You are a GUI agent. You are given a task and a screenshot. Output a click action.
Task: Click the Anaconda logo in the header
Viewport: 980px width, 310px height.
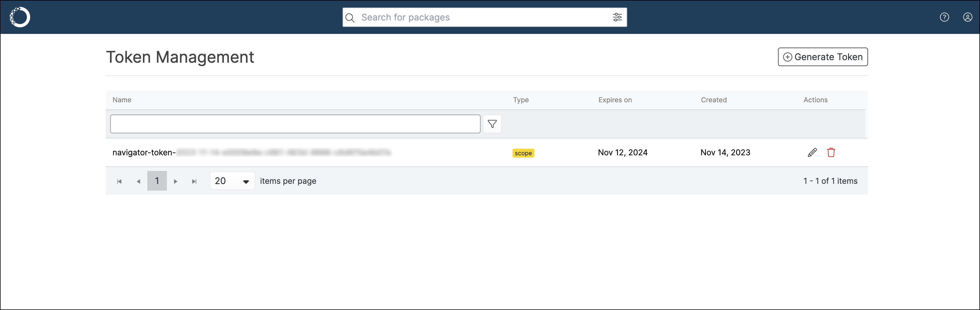click(20, 17)
